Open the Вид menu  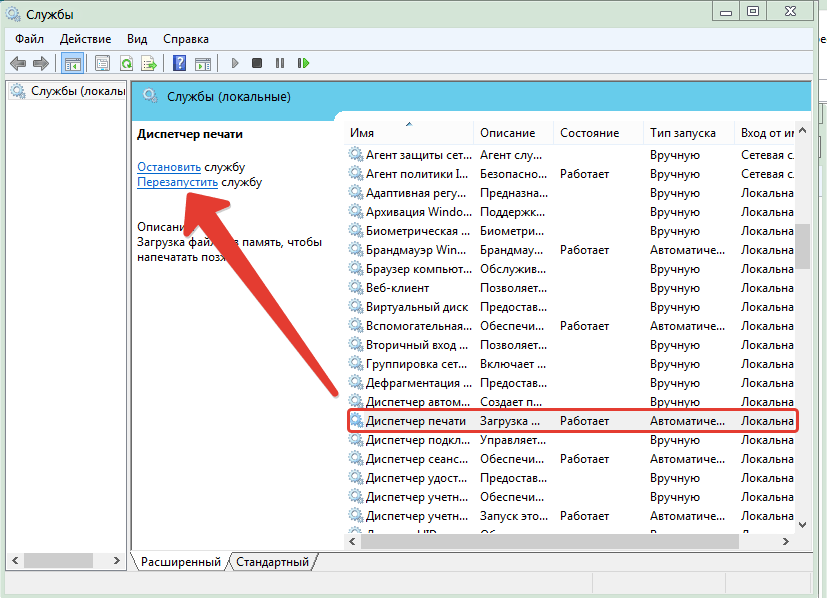137,39
